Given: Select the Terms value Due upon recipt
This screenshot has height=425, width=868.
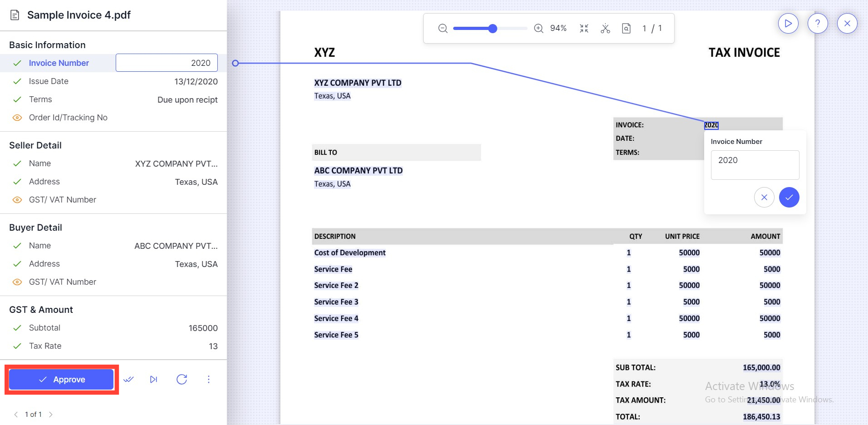Looking at the screenshot, I should tap(187, 99).
